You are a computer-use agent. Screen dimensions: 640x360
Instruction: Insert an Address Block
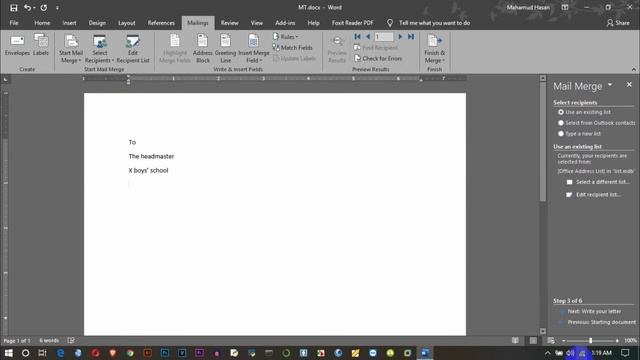coord(202,49)
